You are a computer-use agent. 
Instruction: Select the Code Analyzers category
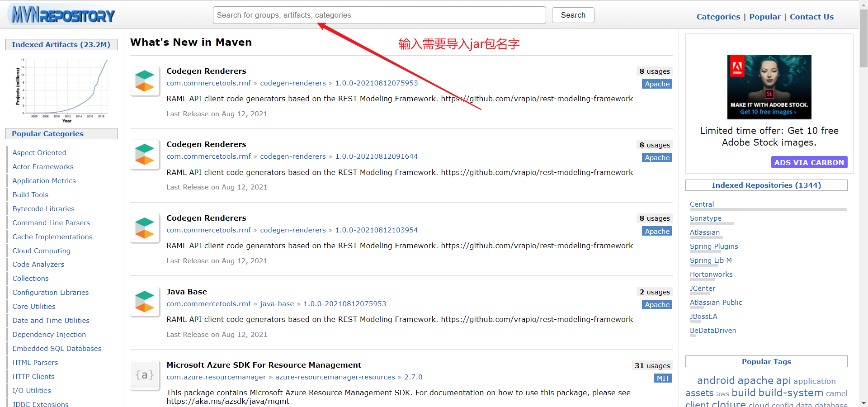pyautogui.click(x=38, y=264)
